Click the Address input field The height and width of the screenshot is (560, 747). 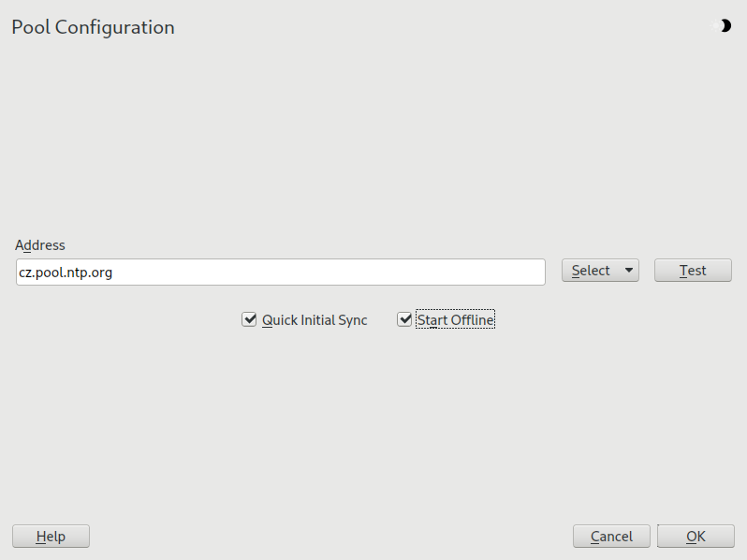pos(281,273)
